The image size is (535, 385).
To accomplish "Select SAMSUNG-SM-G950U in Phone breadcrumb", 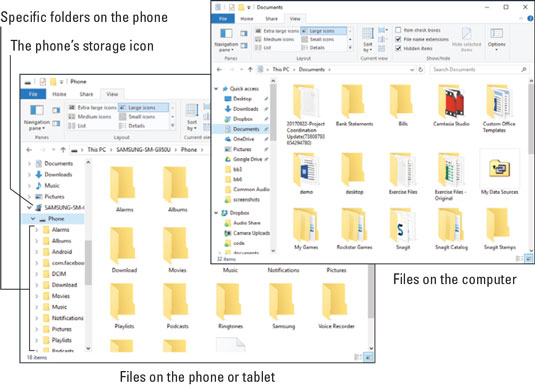I will click(143, 149).
